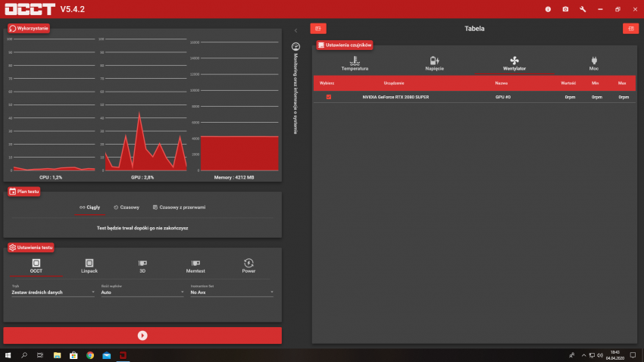Click the right red Tabela view button
The height and width of the screenshot is (362, 644).
pos(629,29)
